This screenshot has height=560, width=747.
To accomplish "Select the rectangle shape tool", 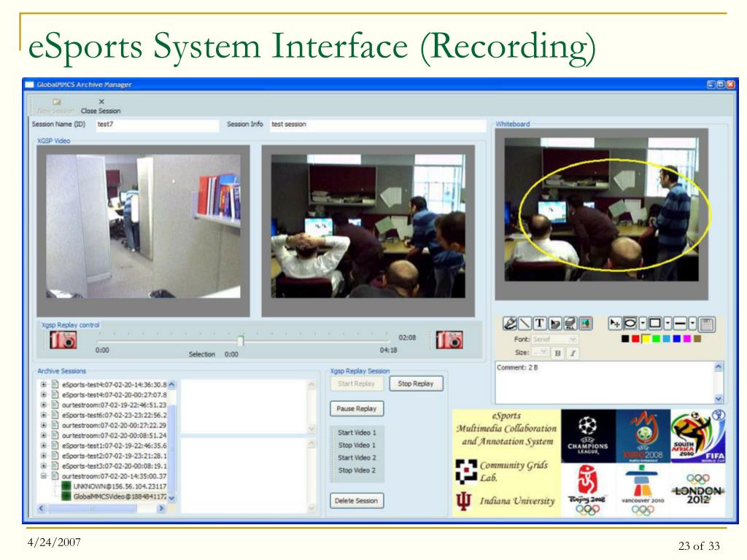I will point(655,323).
